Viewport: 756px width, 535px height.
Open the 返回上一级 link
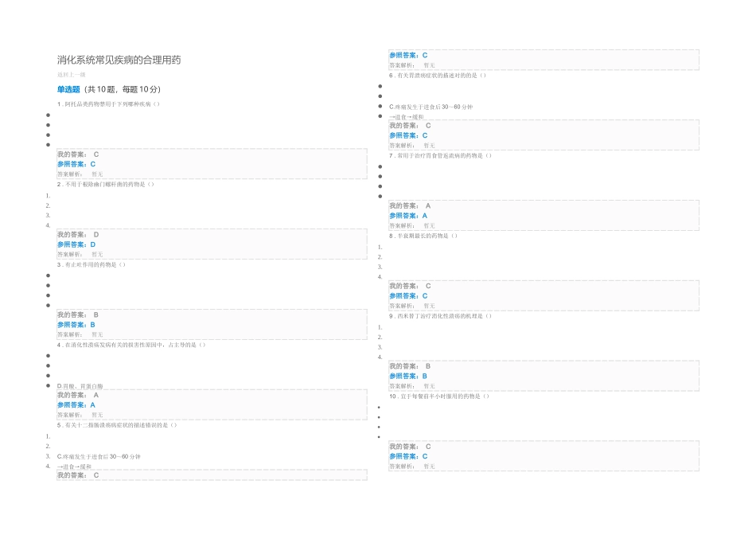(72, 75)
